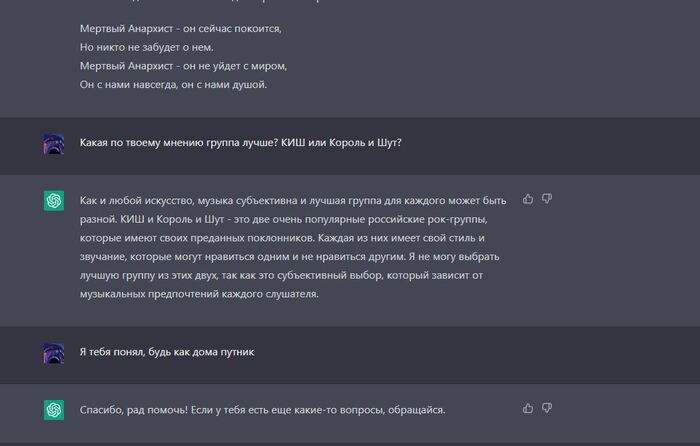700x446 pixels.
Task: Dislike the reply comparing КИШ and Король и Шут
Action: tap(547, 199)
